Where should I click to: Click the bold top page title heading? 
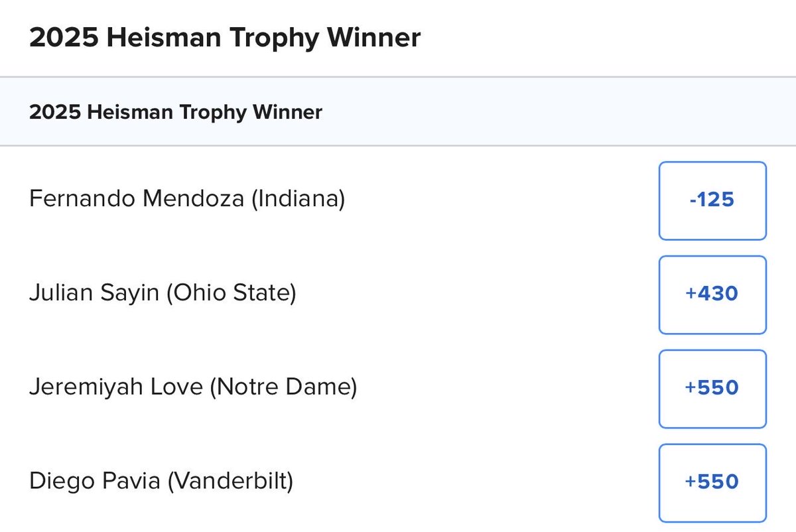click(225, 38)
